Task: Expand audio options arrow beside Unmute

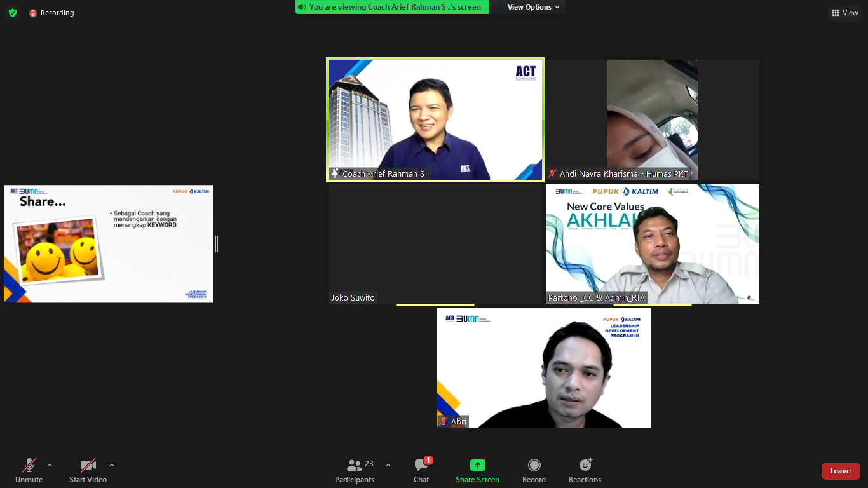Action: [x=50, y=464]
